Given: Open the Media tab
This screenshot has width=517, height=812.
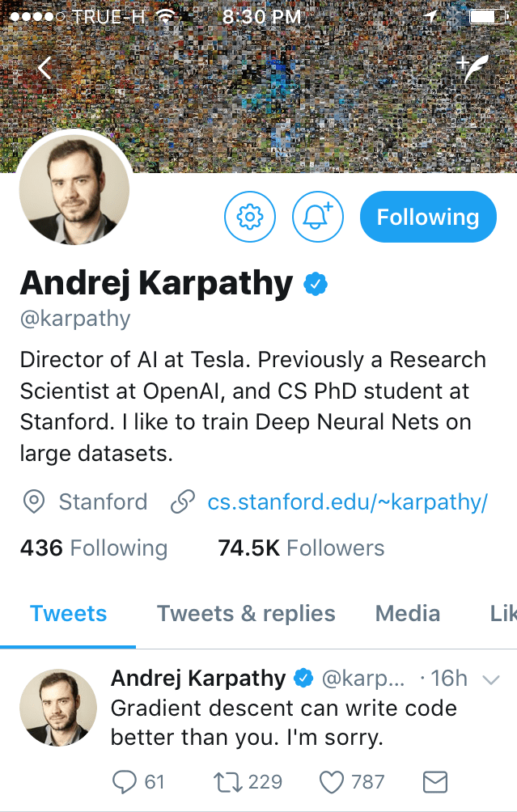Looking at the screenshot, I should tap(408, 613).
